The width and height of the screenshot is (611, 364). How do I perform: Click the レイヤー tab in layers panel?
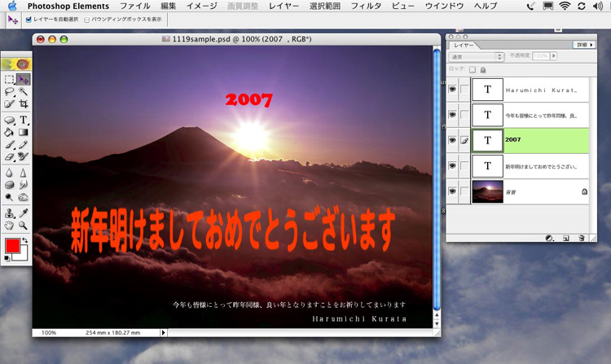pyautogui.click(x=464, y=45)
